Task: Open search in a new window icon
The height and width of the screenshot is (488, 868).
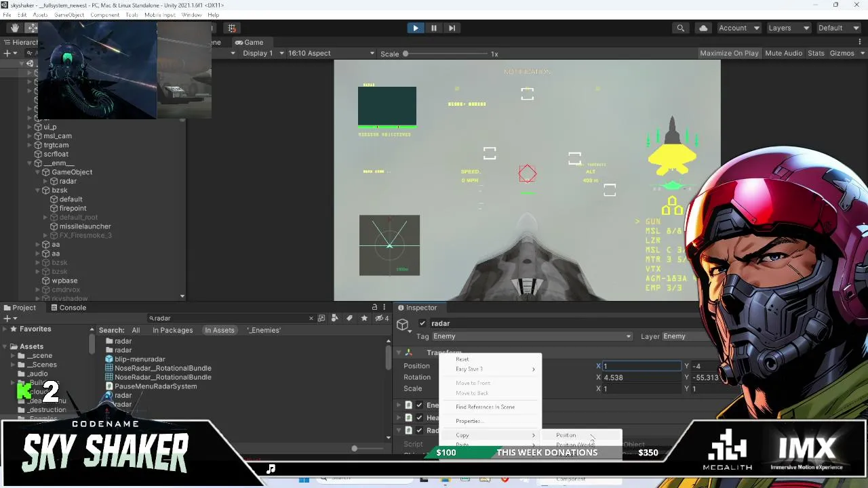Action: [321, 319]
